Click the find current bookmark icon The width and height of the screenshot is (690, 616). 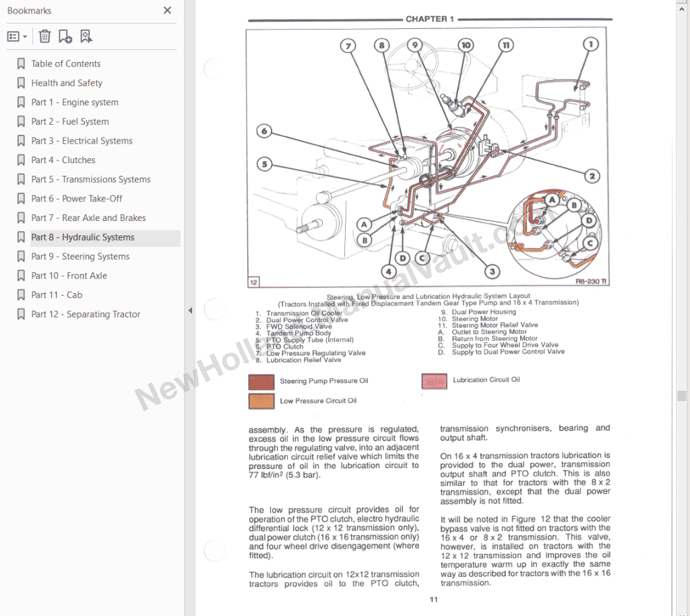86,36
